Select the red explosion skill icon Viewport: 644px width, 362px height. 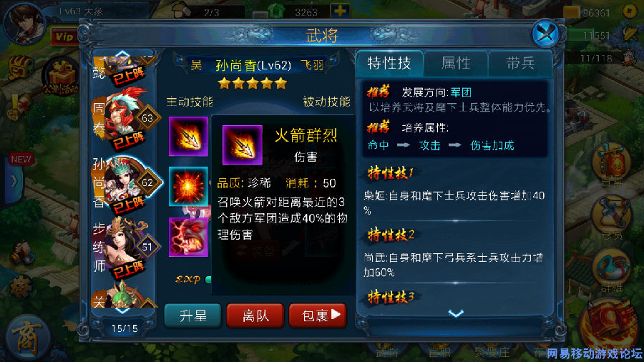188,186
